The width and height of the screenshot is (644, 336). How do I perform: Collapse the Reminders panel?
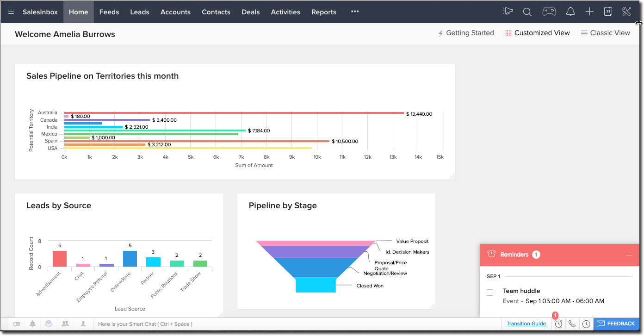click(630, 255)
